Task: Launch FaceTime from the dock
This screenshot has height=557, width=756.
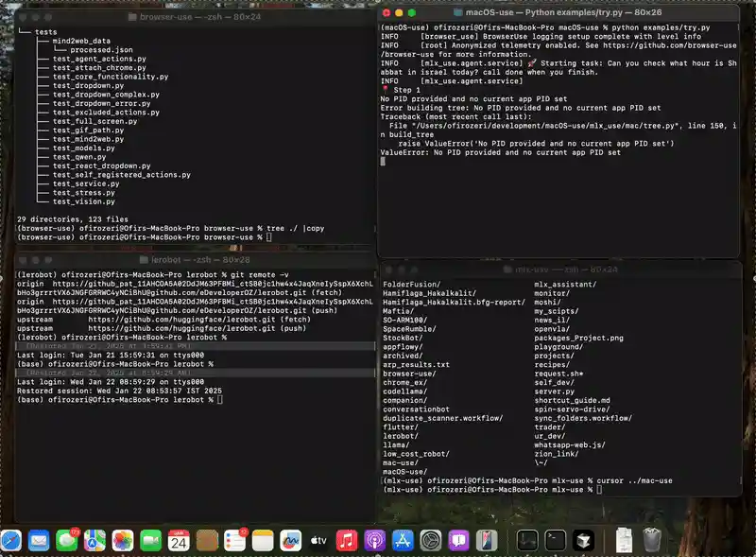Action: click(150, 540)
